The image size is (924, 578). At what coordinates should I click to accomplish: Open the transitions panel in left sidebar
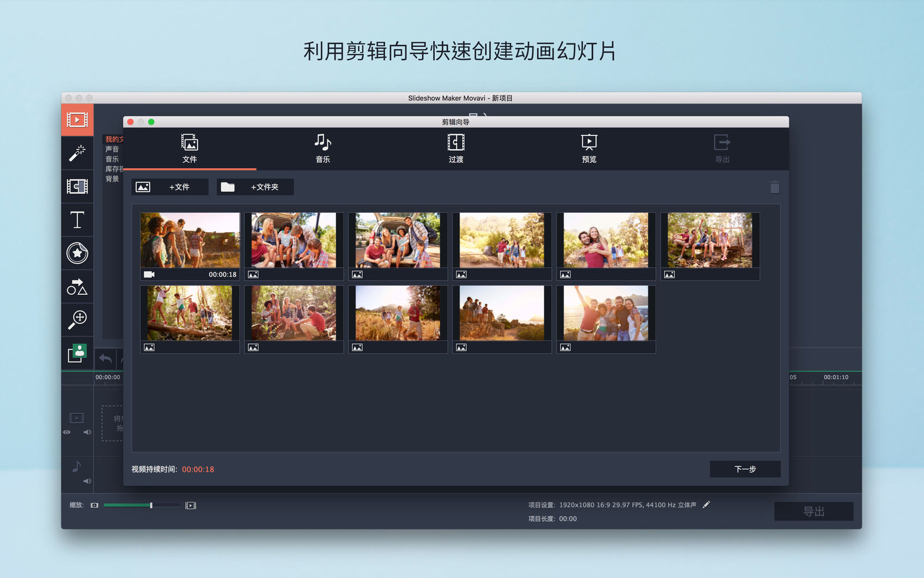point(77,186)
